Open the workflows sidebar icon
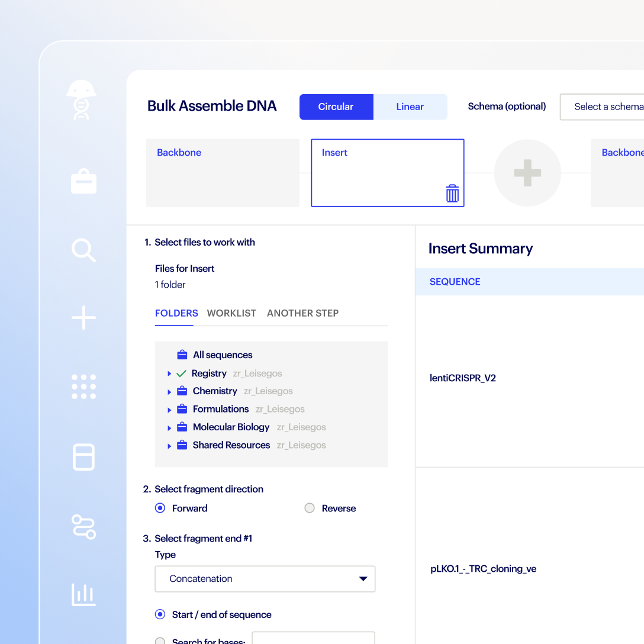Screen dimensions: 644x644 point(84,527)
